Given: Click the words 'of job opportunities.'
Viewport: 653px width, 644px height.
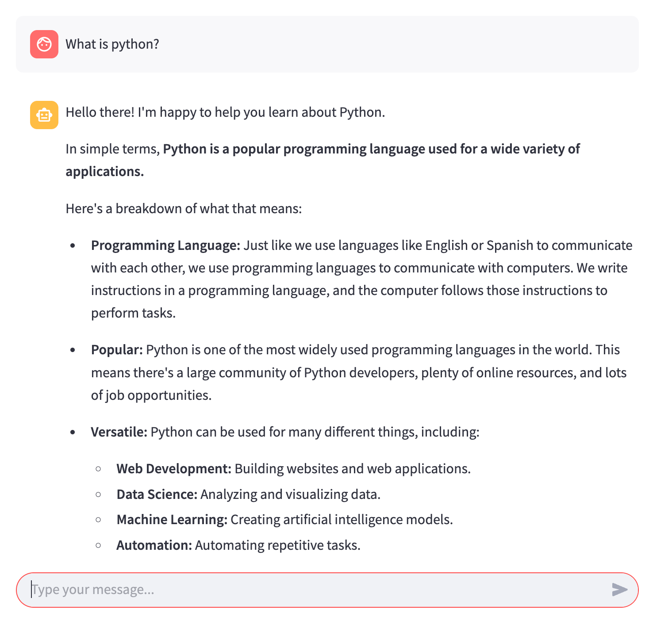Looking at the screenshot, I should [x=151, y=395].
